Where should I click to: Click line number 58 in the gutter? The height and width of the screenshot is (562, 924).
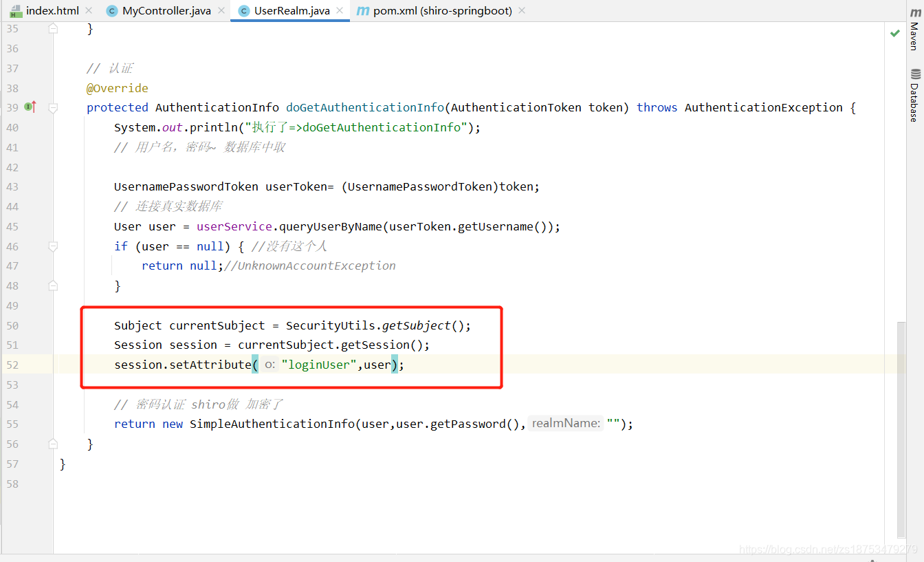tap(12, 484)
